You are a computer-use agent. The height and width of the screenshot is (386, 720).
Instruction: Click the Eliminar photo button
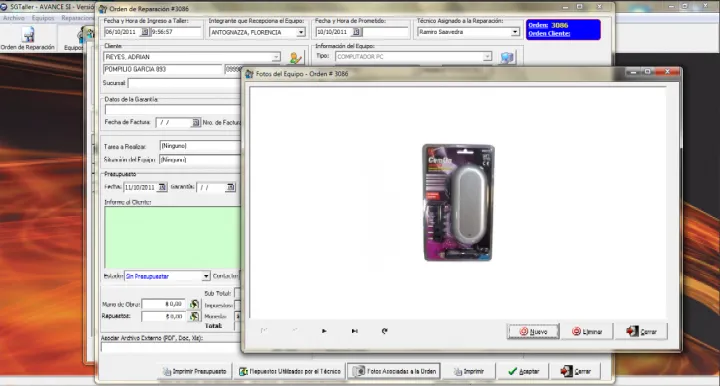[587, 331]
